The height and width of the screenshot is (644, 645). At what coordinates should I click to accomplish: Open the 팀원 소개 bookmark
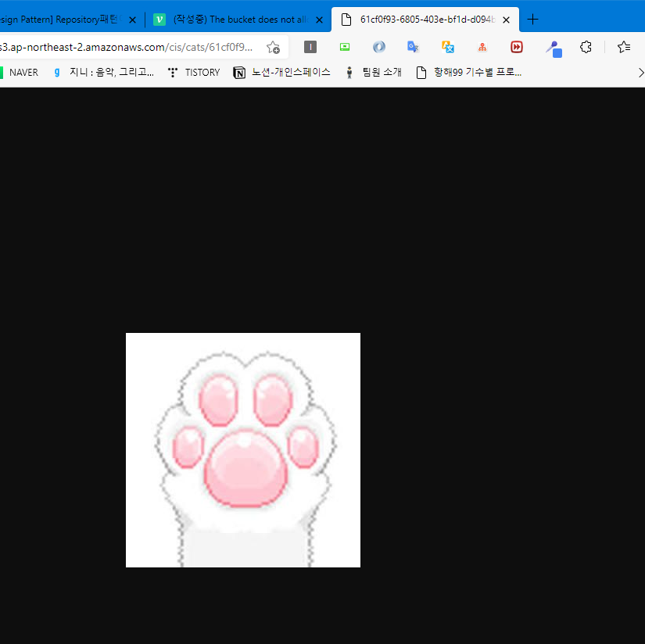point(374,73)
